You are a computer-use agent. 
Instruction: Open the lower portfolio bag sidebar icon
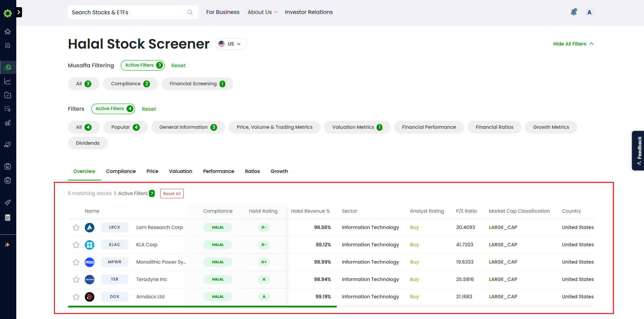tap(7, 180)
